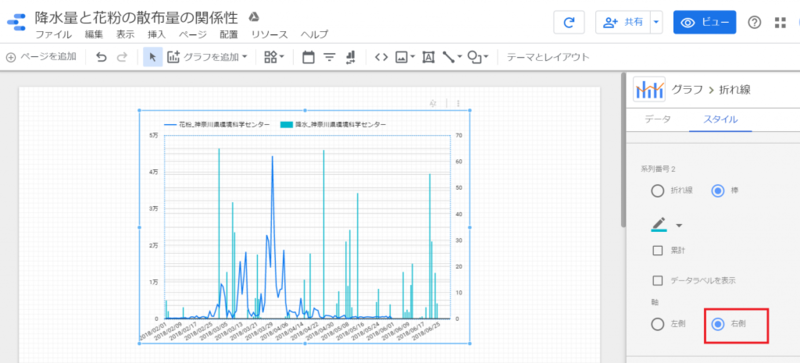Click the ビュー button
This screenshot has width=800, height=363.
tap(705, 22)
